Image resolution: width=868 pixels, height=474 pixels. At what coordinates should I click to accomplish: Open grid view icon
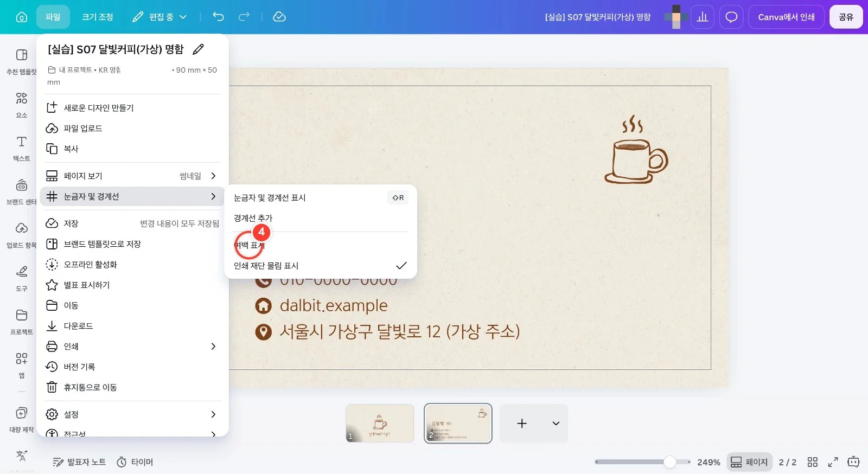[x=812, y=462]
